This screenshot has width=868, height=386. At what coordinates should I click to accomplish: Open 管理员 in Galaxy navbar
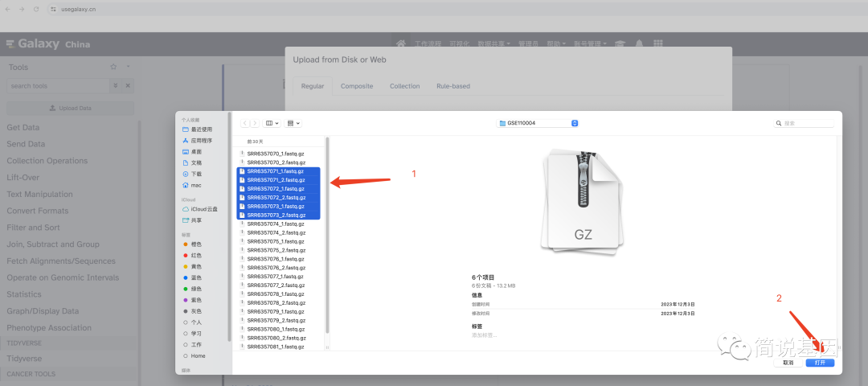528,43
